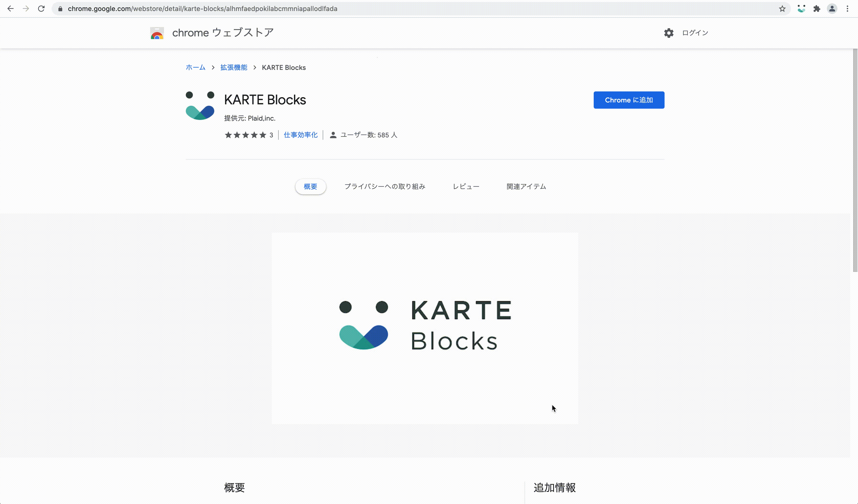
Task: Click the KARTE Blocks extension logo icon
Action: (x=200, y=106)
